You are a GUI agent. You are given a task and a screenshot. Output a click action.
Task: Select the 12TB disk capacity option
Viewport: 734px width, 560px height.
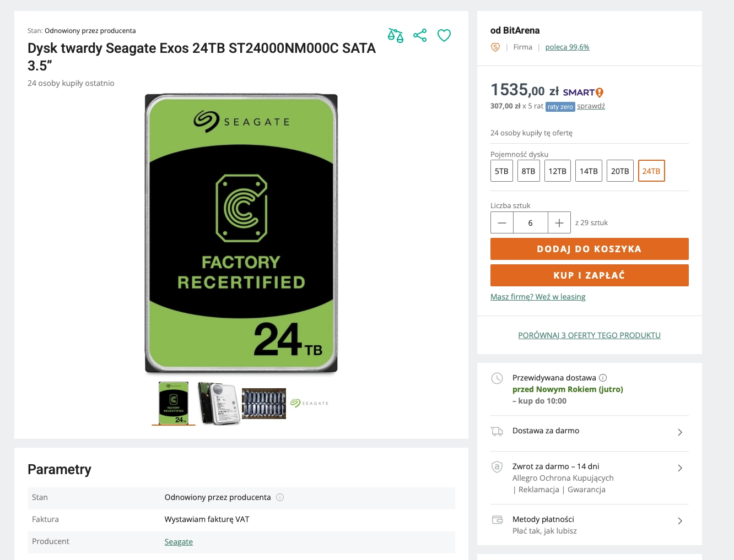click(557, 171)
